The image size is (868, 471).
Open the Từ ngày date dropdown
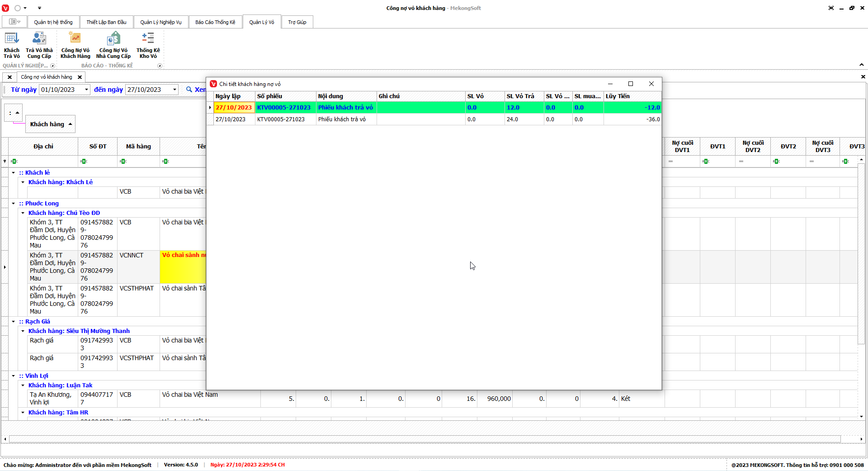[86, 90]
